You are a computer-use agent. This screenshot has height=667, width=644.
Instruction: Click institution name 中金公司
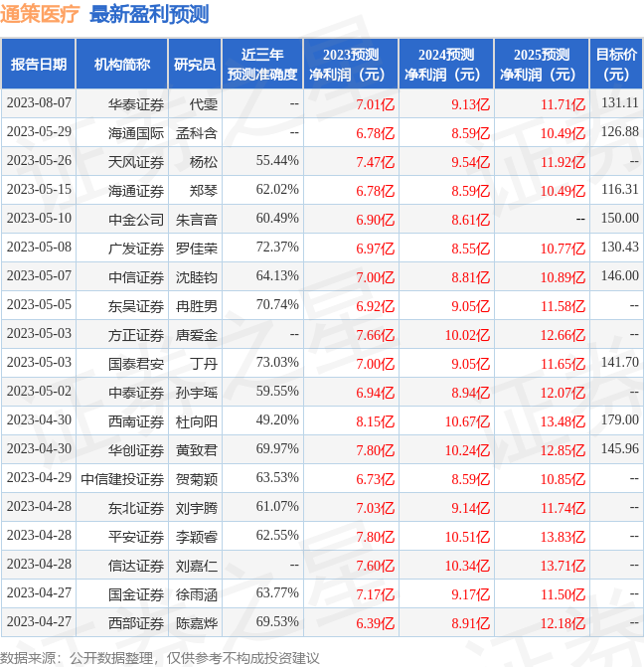136,220
